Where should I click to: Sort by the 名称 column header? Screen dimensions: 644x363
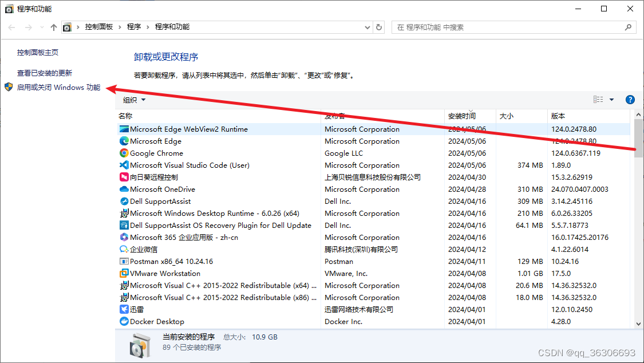click(218, 116)
